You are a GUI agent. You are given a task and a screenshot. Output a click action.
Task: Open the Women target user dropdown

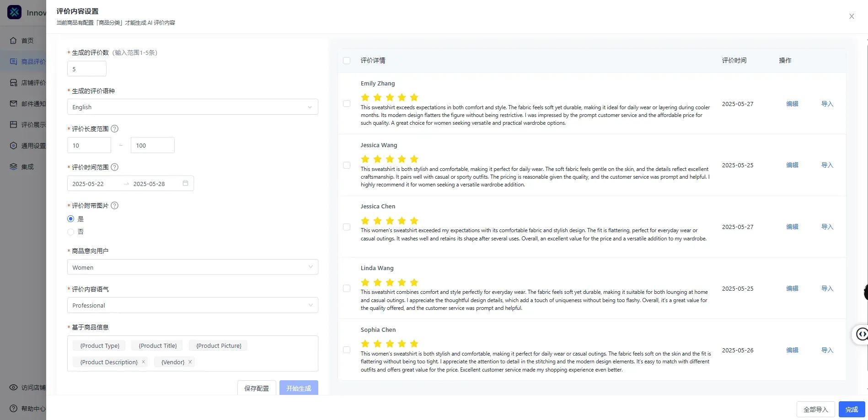point(193,267)
